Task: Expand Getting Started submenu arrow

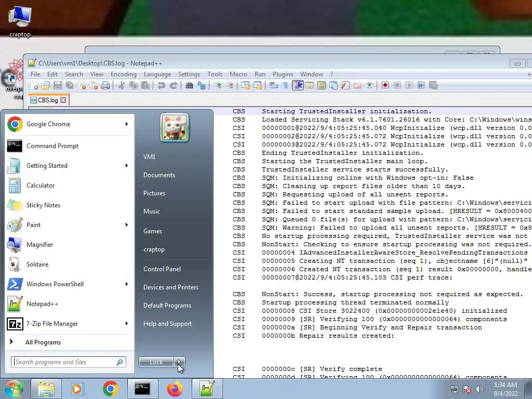Action: pos(127,166)
